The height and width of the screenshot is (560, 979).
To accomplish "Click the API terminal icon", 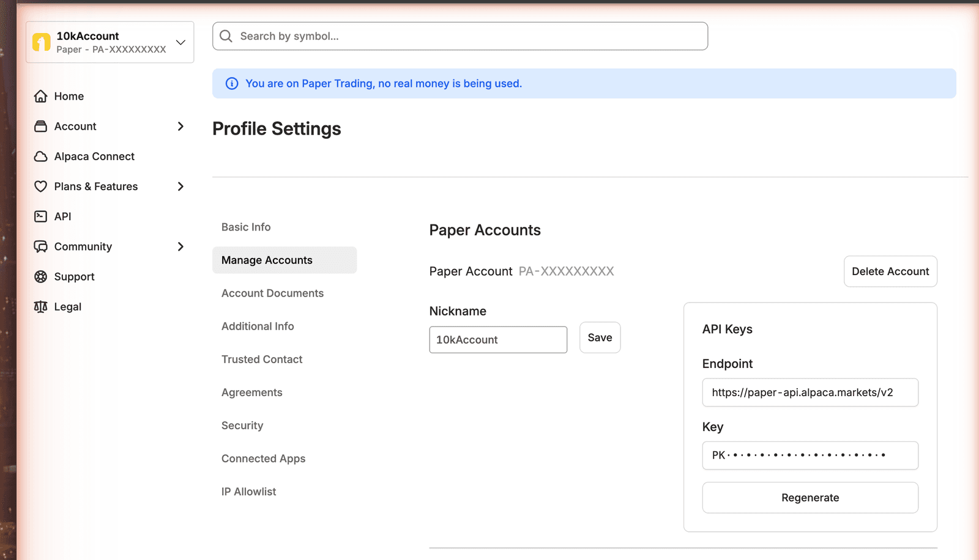I will coord(40,216).
